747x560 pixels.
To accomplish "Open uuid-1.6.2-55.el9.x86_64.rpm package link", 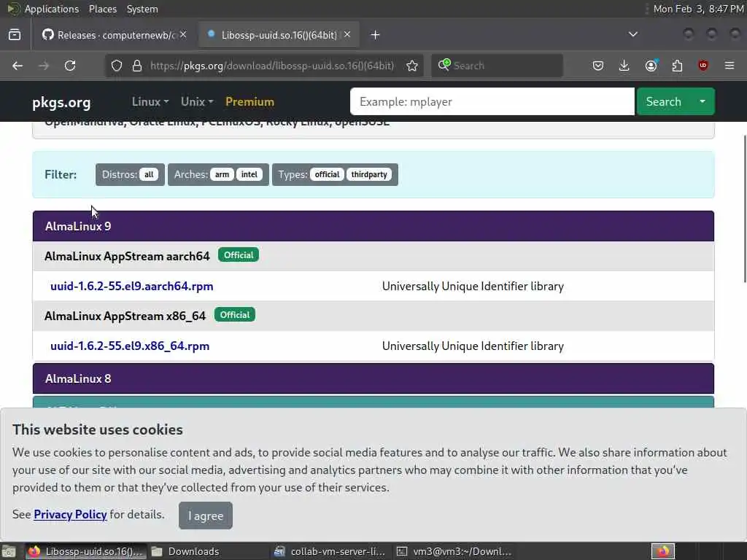I will click(130, 346).
